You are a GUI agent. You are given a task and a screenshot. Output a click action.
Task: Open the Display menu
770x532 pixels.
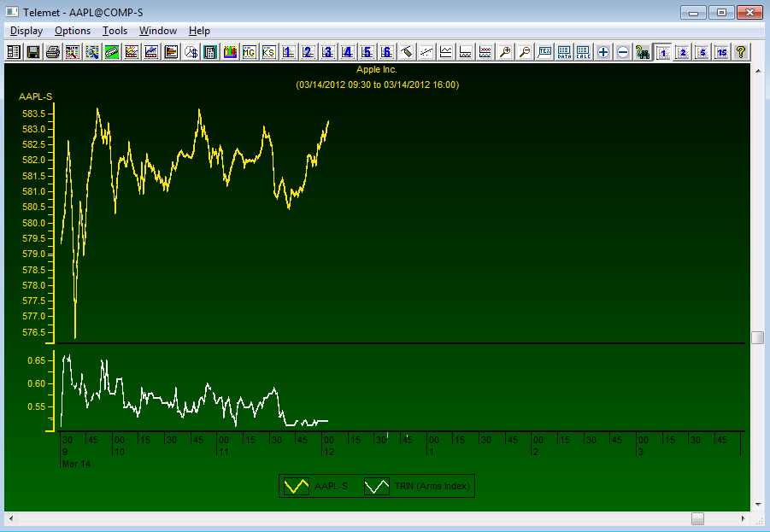coord(26,31)
